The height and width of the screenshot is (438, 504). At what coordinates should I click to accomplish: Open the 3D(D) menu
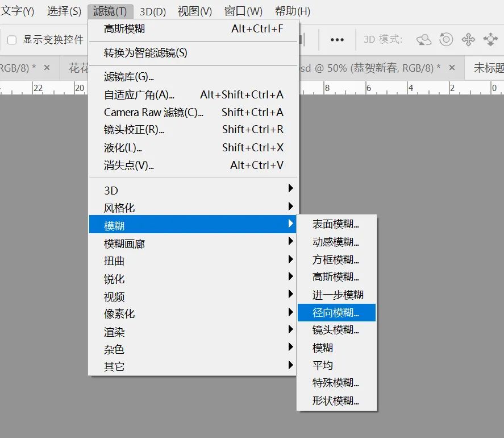[x=153, y=11]
